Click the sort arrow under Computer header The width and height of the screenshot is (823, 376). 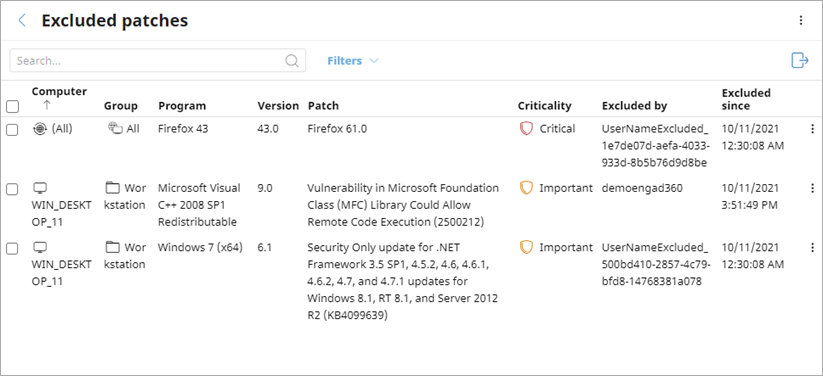coord(47,105)
